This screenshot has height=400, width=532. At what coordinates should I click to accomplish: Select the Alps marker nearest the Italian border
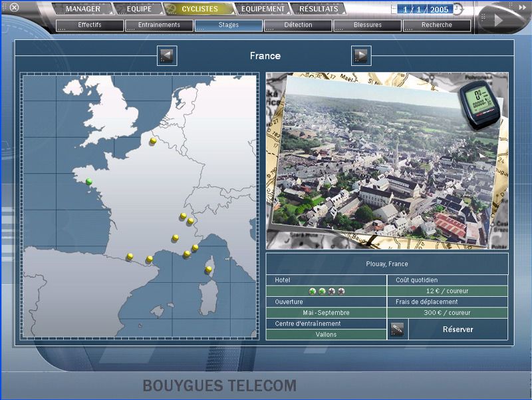(191, 221)
